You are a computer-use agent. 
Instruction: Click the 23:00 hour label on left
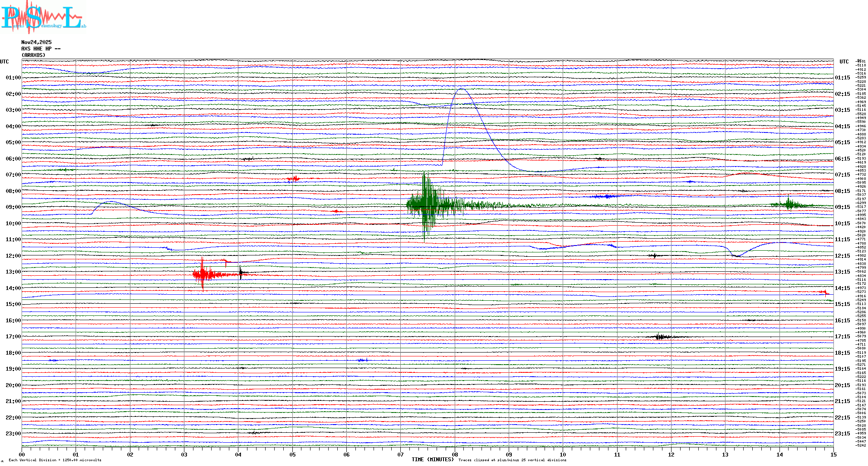click(x=13, y=434)
